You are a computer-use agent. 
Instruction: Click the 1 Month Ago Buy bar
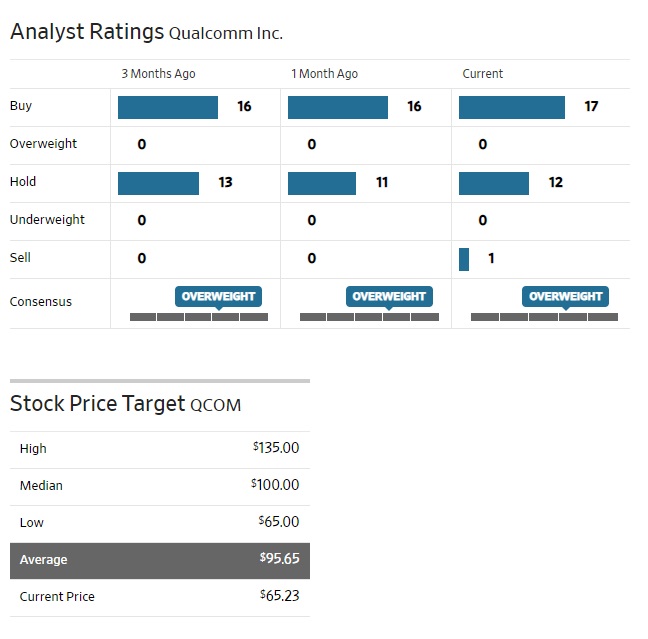coord(337,107)
